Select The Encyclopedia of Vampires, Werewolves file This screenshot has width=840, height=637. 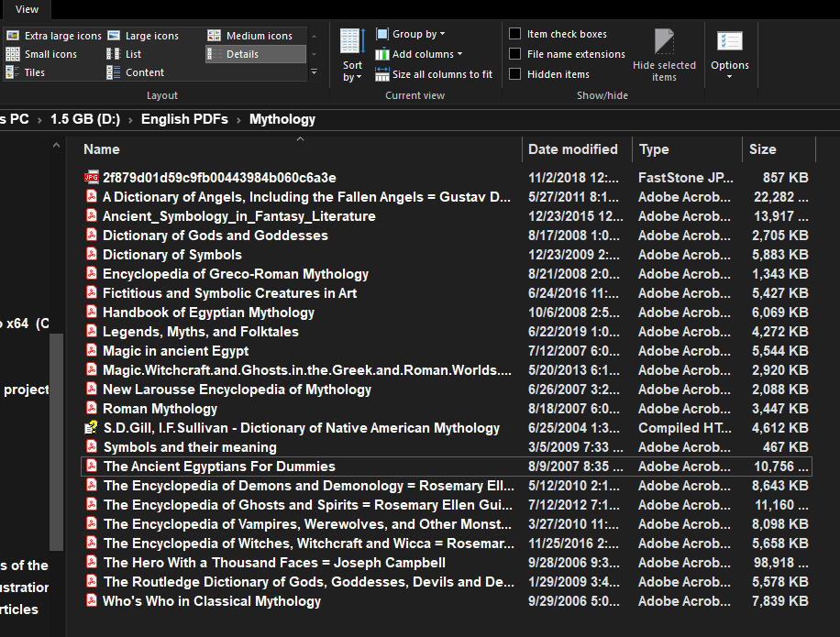pos(447,524)
